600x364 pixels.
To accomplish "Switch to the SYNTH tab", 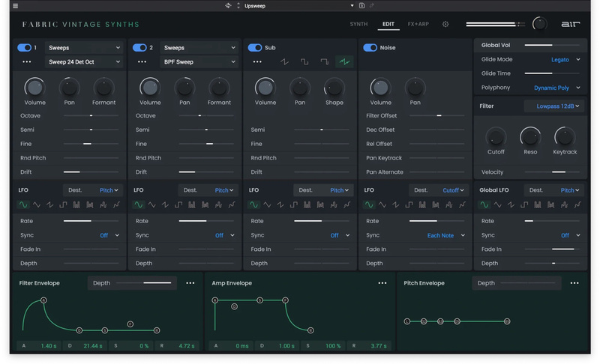I will pyautogui.click(x=358, y=24).
